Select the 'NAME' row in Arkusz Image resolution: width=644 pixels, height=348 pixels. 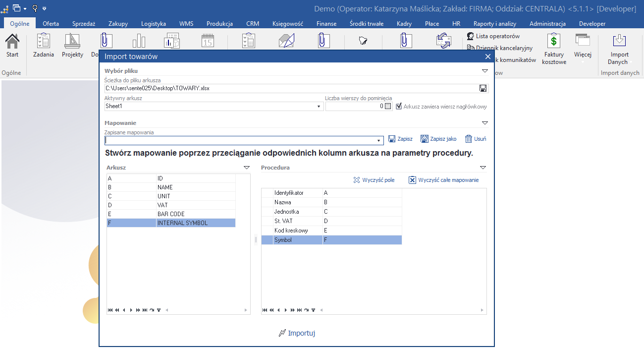171,187
